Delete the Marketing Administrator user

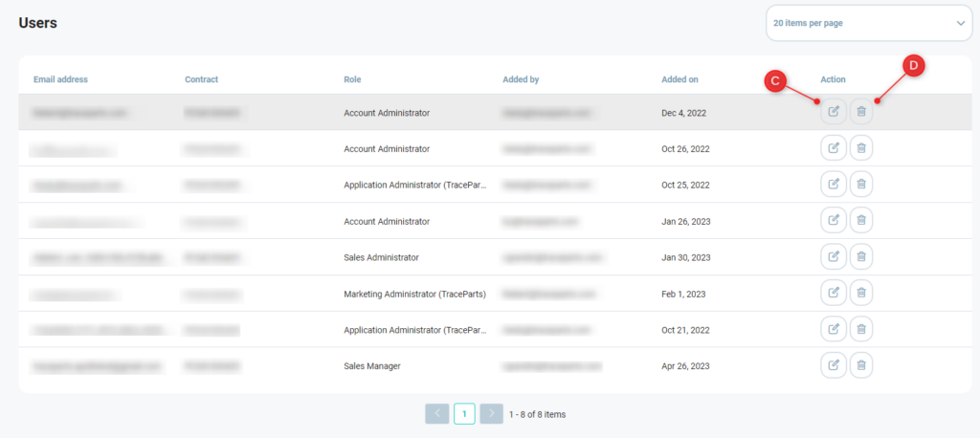click(861, 293)
